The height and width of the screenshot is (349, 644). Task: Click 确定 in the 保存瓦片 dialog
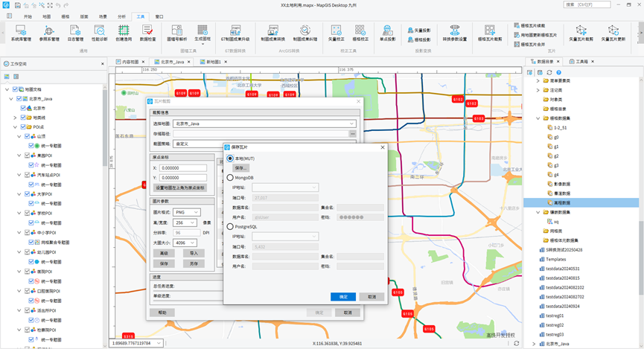coord(342,296)
